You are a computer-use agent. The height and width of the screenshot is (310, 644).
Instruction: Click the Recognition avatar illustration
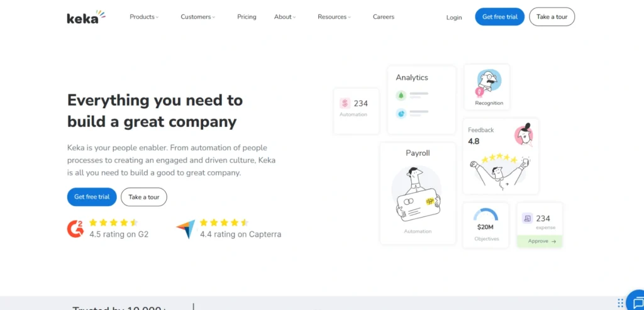click(x=487, y=82)
